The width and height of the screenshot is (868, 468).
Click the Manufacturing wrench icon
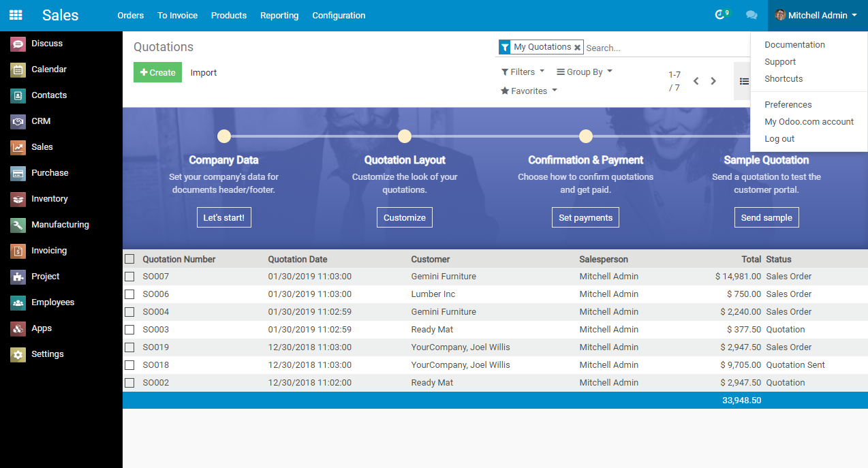pos(18,225)
